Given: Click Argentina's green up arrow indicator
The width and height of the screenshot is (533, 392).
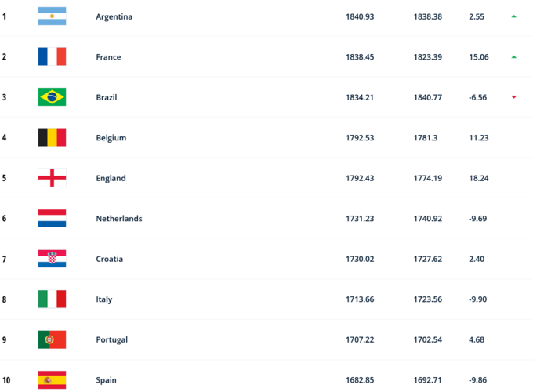Looking at the screenshot, I should point(513,16).
